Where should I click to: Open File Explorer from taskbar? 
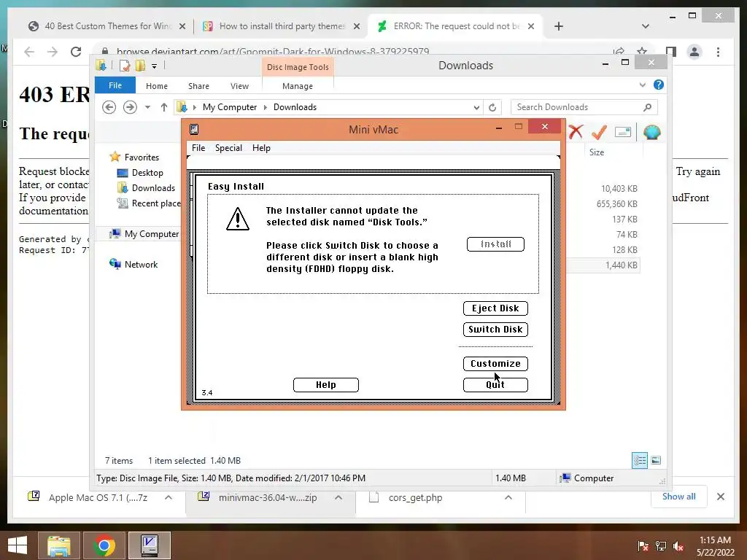tap(59, 545)
